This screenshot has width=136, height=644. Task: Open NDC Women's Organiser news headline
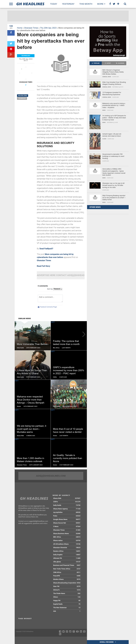(113, 72)
